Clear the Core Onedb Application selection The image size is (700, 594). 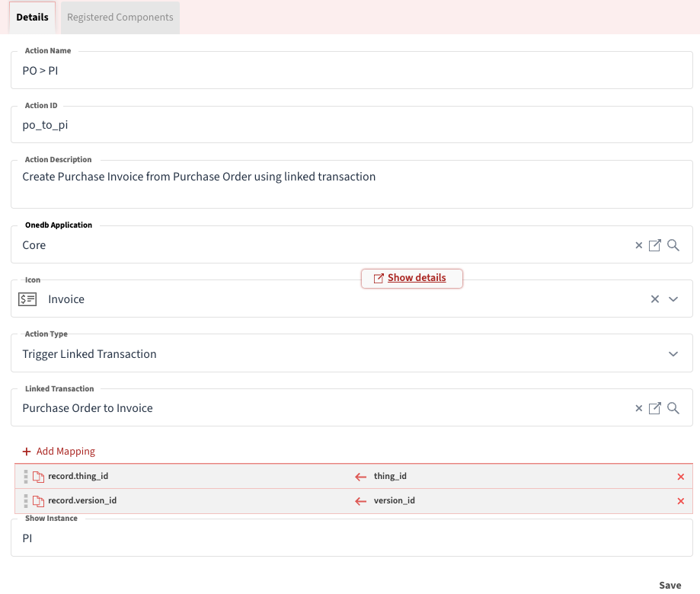point(638,245)
